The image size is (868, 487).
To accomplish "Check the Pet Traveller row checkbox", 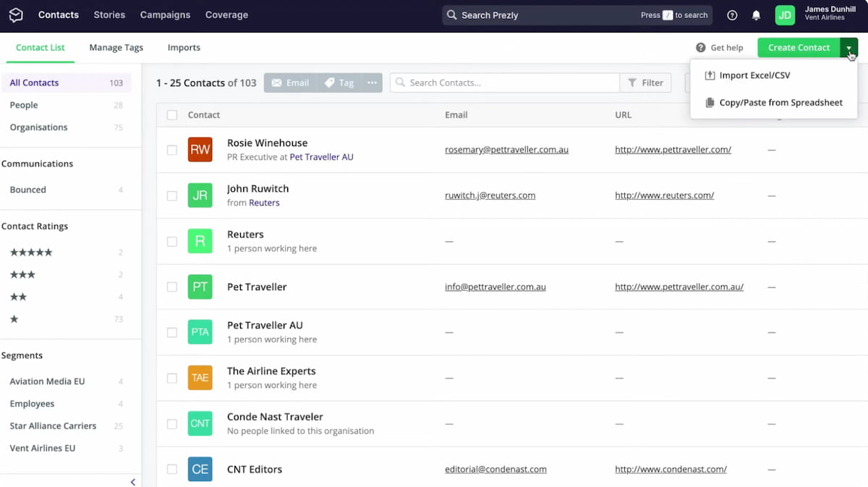I will click(x=171, y=287).
